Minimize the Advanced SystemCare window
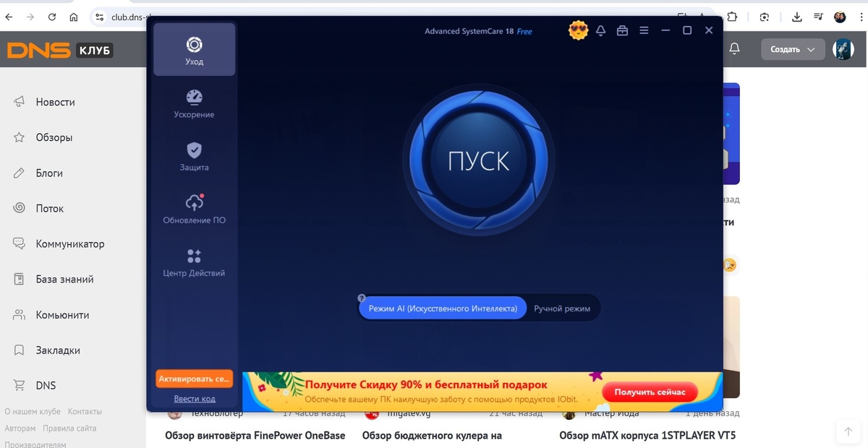 (x=665, y=31)
